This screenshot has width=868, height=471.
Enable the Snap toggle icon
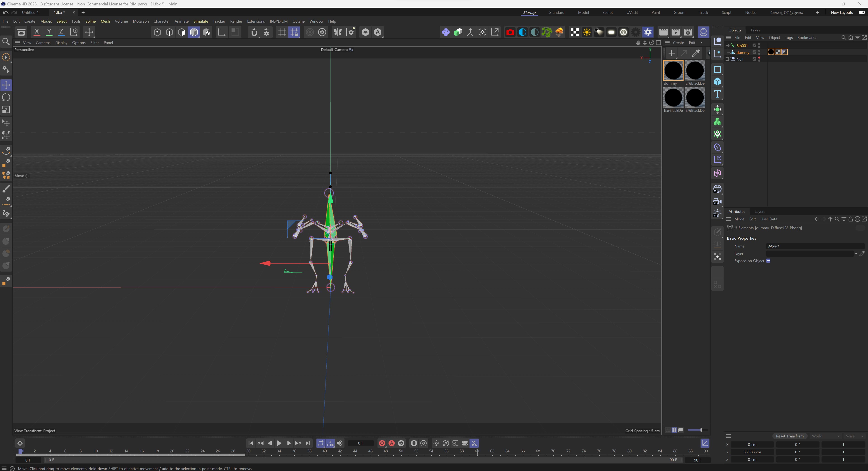pos(254,32)
